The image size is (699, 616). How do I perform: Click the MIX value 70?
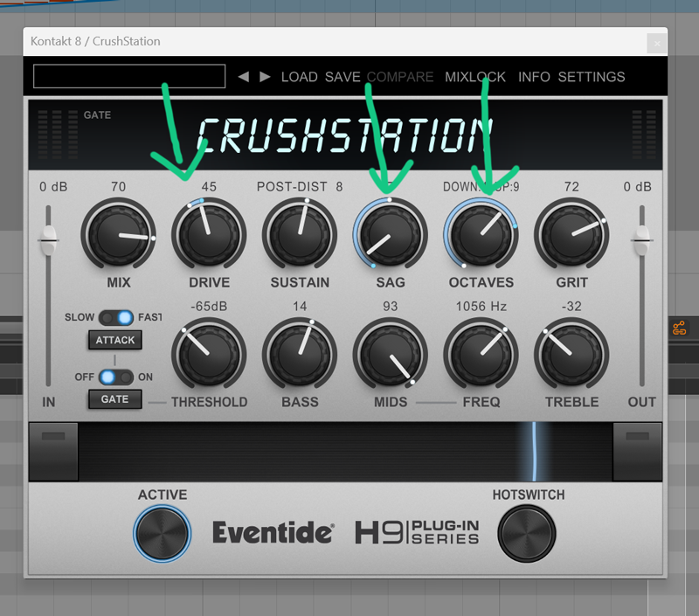(119, 186)
